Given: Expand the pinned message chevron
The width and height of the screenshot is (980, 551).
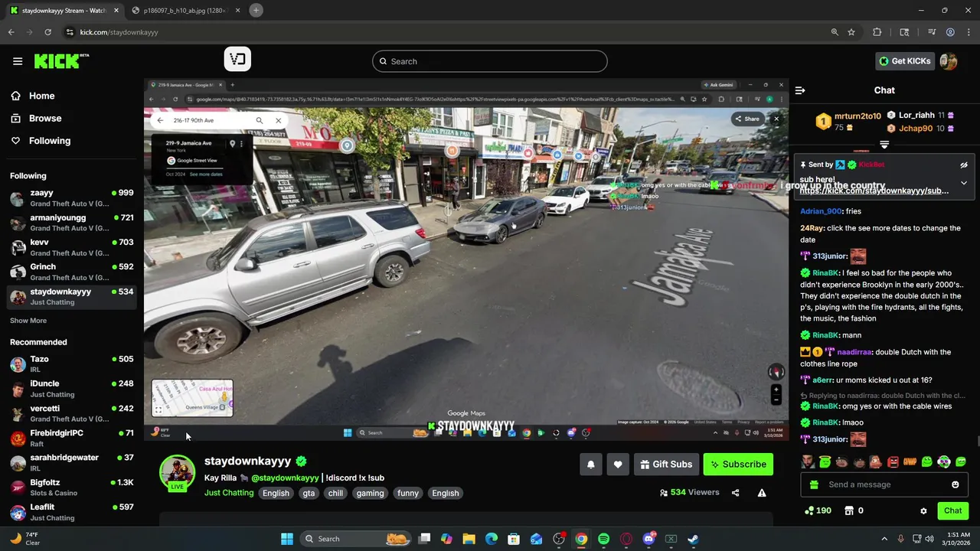Looking at the screenshot, I should point(964,183).
